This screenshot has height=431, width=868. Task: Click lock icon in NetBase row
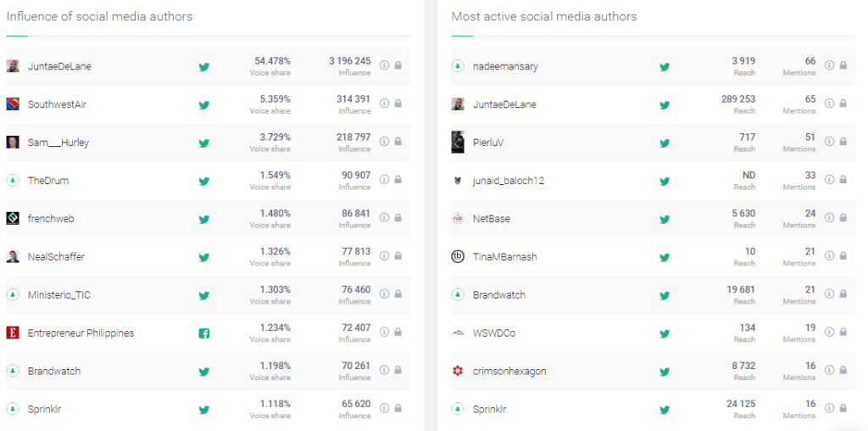click(843, 218)
